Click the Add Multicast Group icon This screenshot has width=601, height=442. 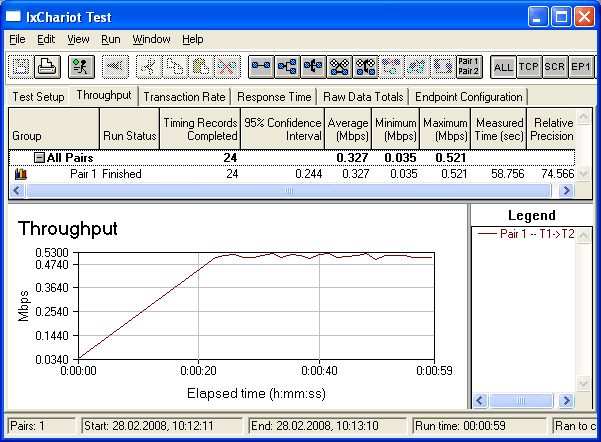click(x=287, y=67)
